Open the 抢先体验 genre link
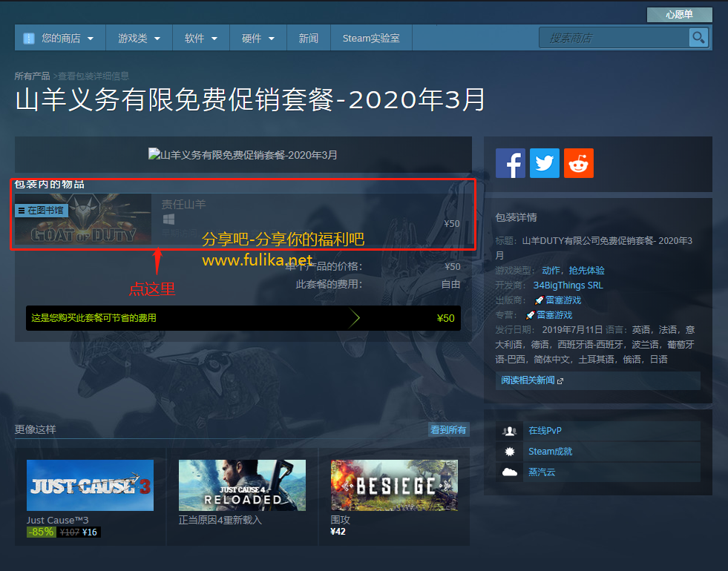728x571 pixels. [x=586, y=271]
